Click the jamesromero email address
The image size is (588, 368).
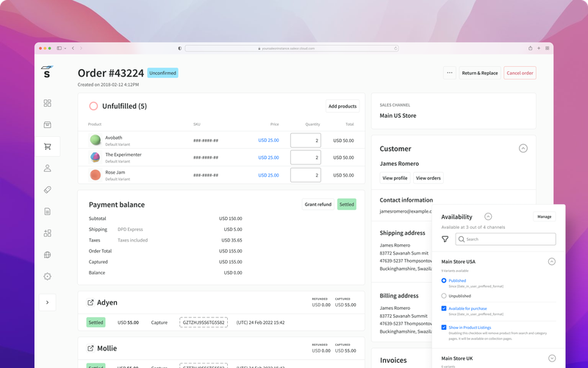[406, 211]
